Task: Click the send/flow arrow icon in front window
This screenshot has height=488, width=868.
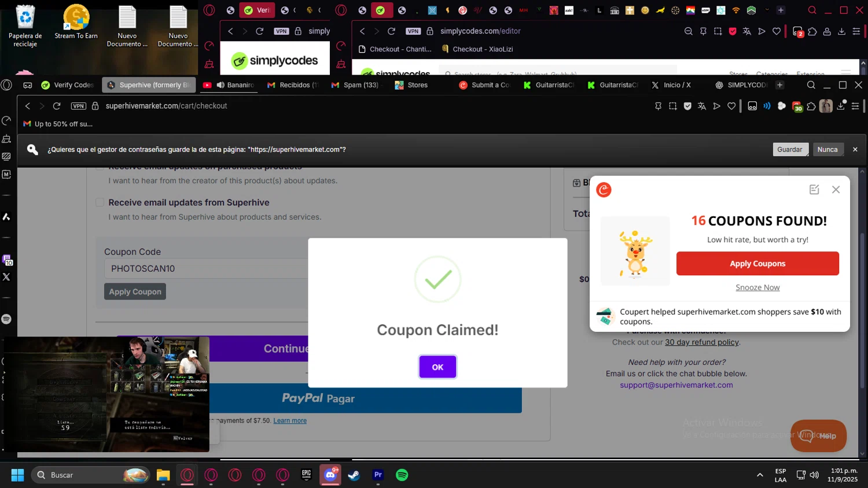Action: click(x=716, y=106)
